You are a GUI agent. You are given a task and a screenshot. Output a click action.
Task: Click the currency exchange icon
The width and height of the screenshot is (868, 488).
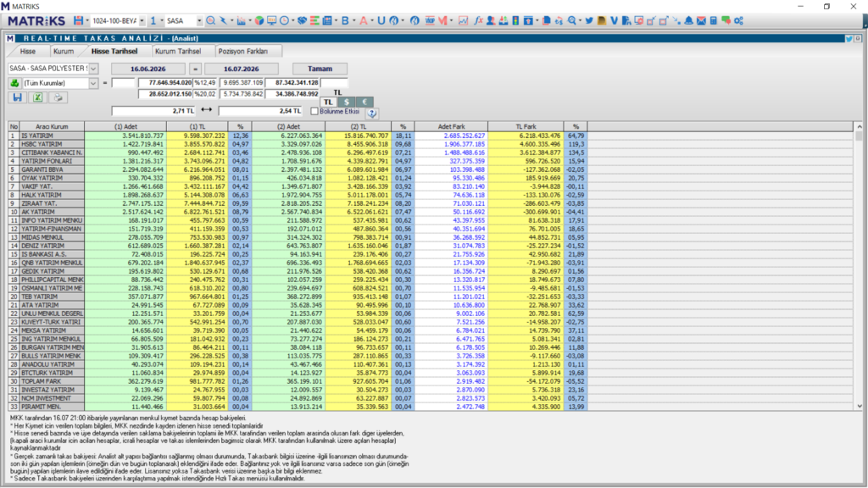coord(559,20)
